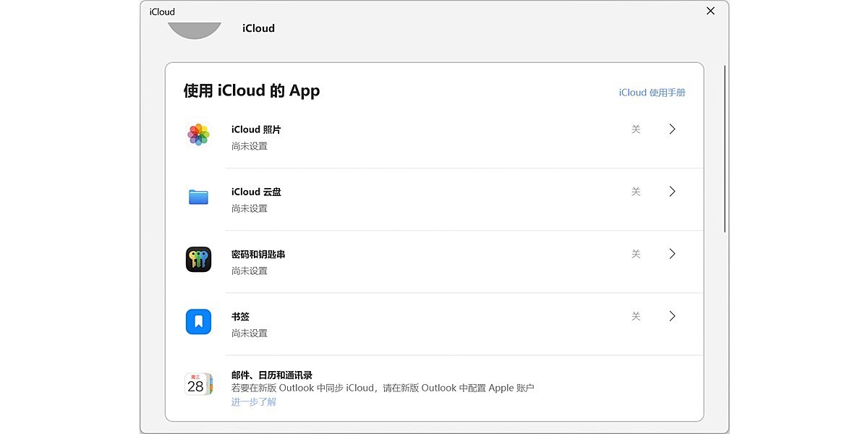Enable the 书签 sync toggle
Screen dimensions: 868x434
click(636, 315)
